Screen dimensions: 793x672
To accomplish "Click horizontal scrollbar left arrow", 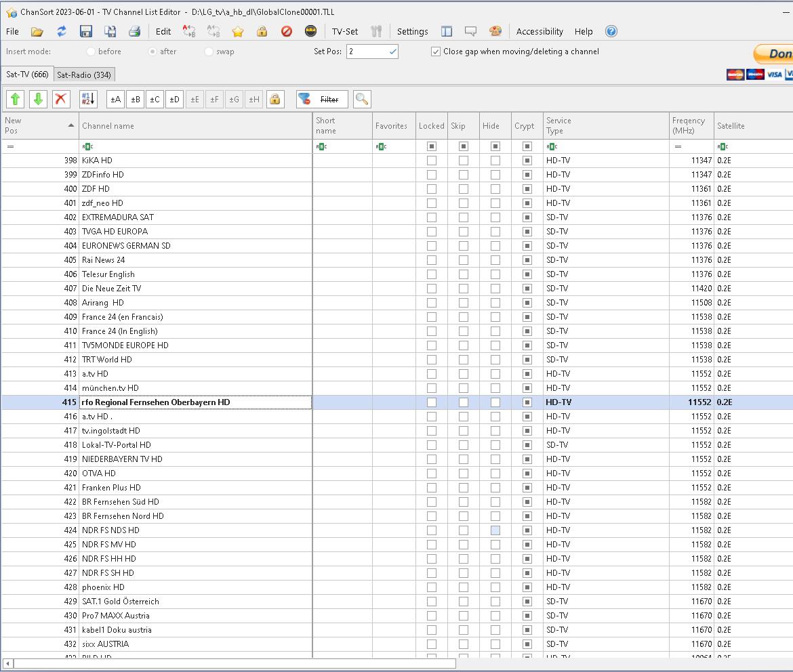I will point(7,663).
